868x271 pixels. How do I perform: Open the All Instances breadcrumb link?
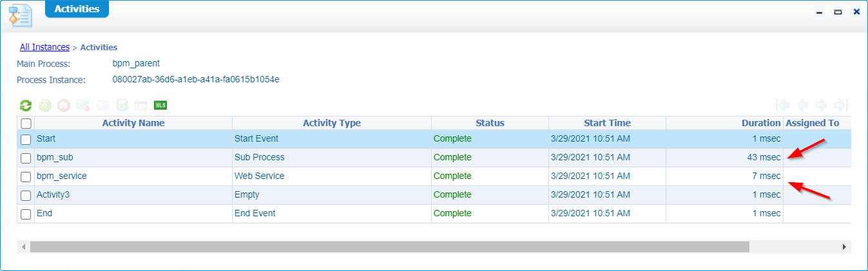pos(44,47)
